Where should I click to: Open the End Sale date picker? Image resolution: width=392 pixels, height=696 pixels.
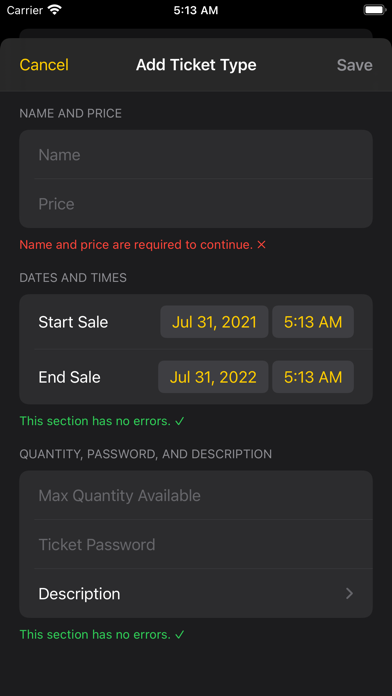pyautogui.click(x=213, y=377)
